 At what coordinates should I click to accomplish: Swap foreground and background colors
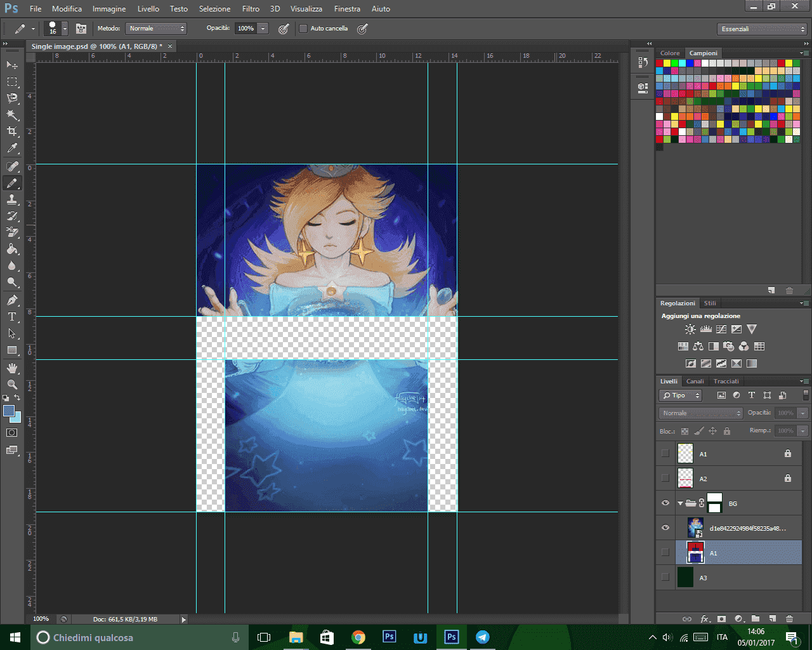(17, 398)
